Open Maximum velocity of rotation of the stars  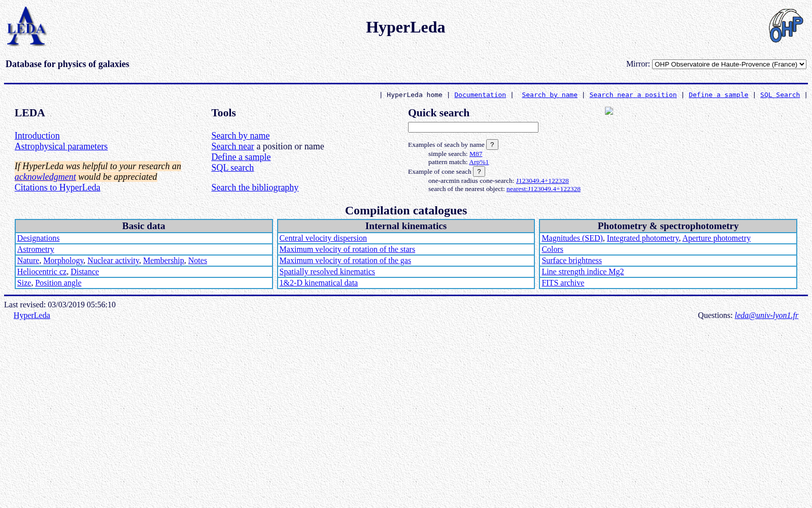(347, 249)
